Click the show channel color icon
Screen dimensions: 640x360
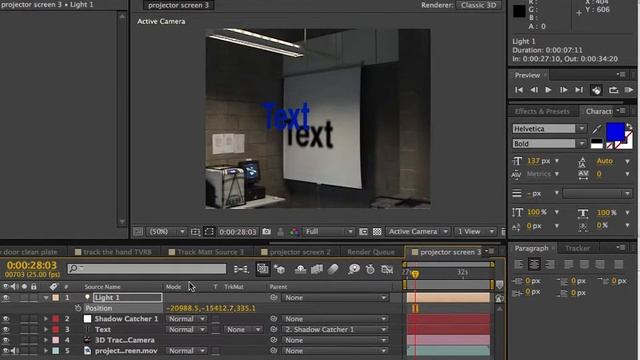(294, 232)
